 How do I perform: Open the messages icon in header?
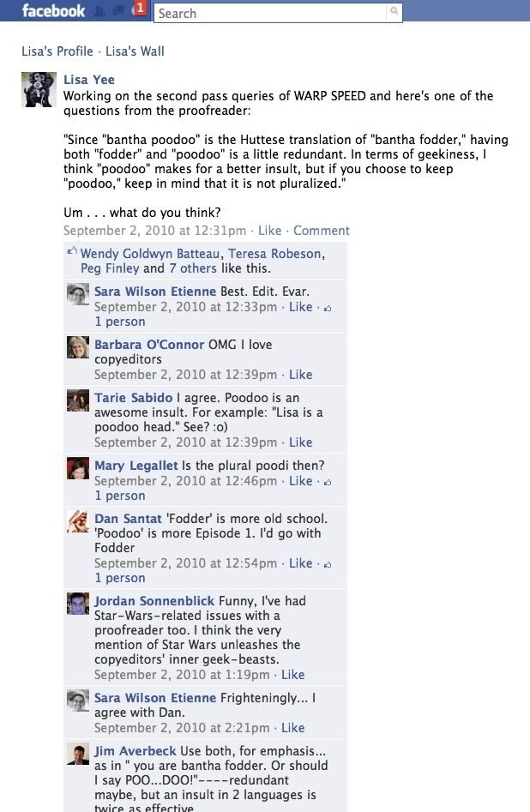(x=118, y=11)
